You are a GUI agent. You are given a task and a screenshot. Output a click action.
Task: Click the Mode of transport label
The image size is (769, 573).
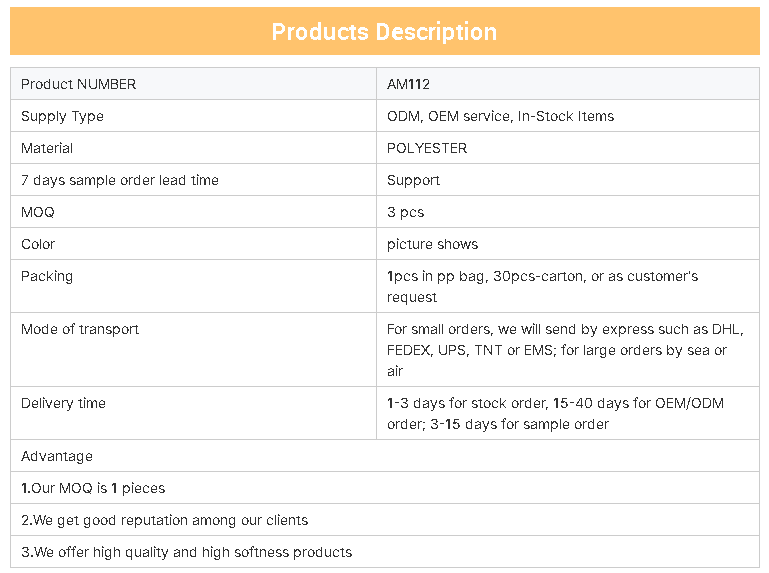[80, 329]
